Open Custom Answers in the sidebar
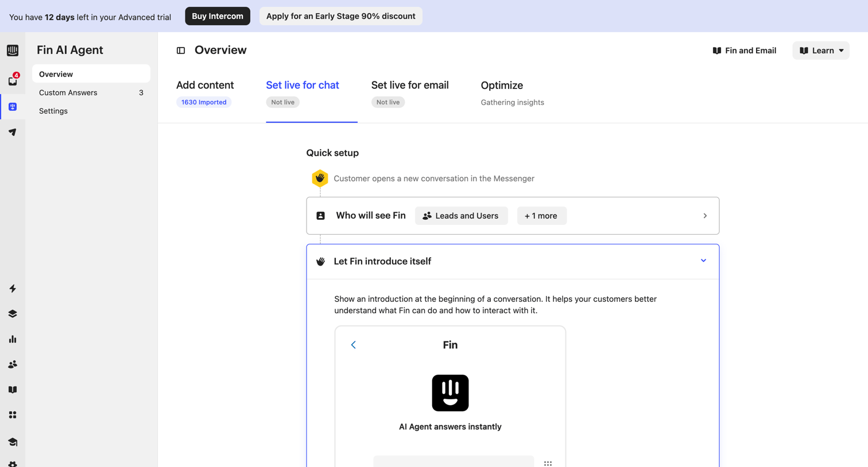868x467 pixels. [91, 92]
